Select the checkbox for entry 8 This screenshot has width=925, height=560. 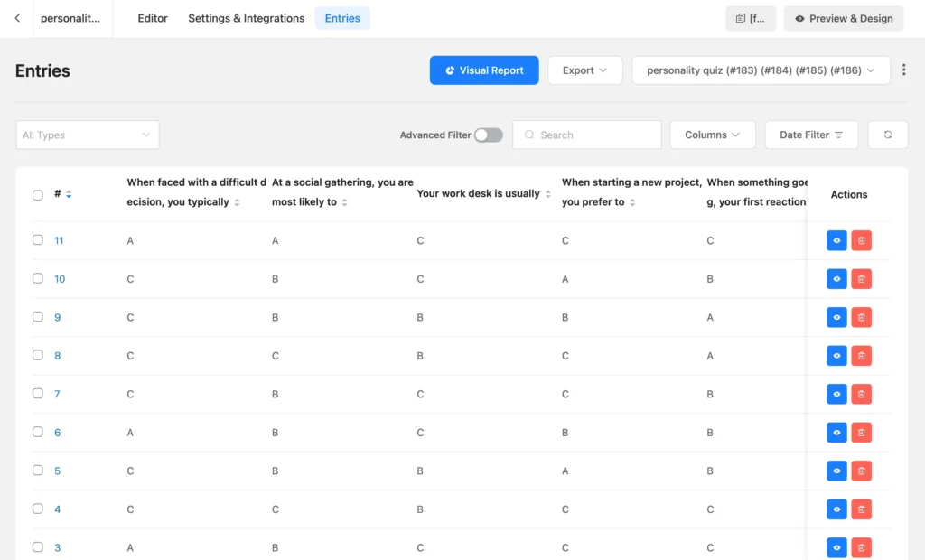point(38,355)
